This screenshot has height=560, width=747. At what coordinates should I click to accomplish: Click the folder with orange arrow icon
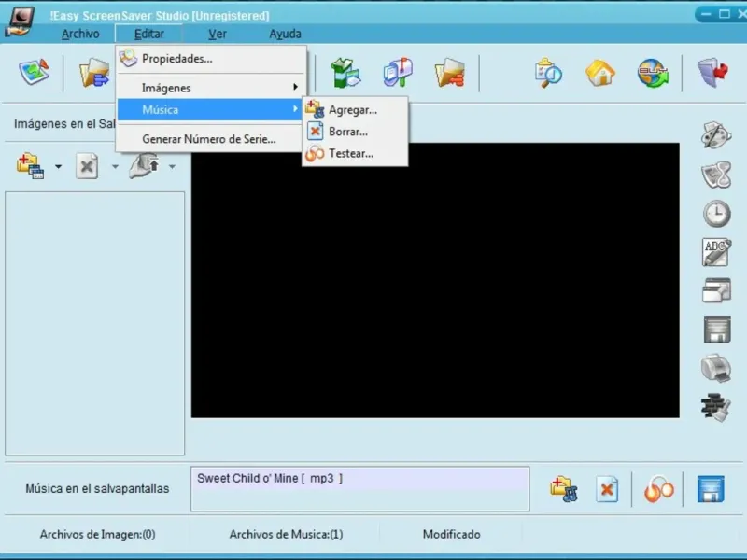point(450,73)
